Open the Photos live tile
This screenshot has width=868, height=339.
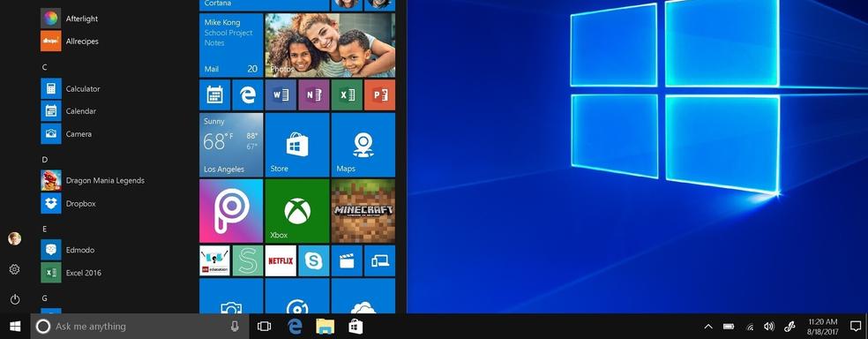coord(330,45)
